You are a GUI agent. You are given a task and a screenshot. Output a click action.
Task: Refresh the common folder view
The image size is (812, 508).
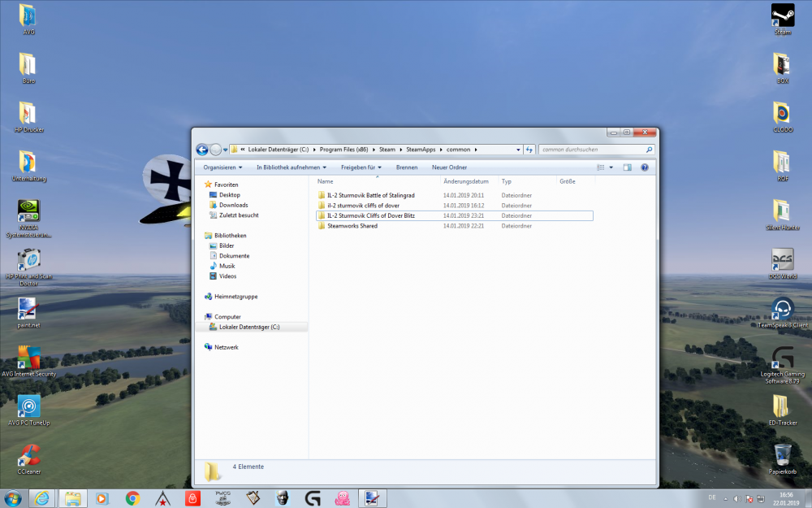[529, 150]
